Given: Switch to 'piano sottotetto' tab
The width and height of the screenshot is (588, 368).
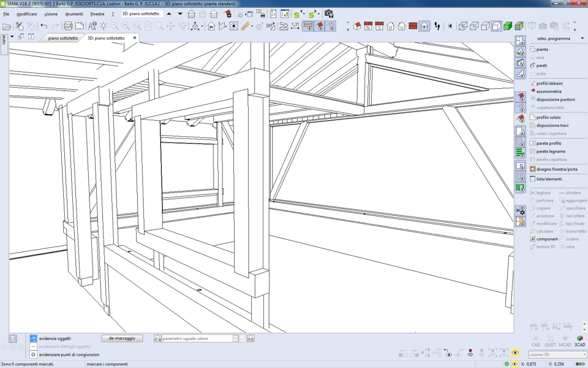Looking at the screenshot, I should click(x=63, y=38).
